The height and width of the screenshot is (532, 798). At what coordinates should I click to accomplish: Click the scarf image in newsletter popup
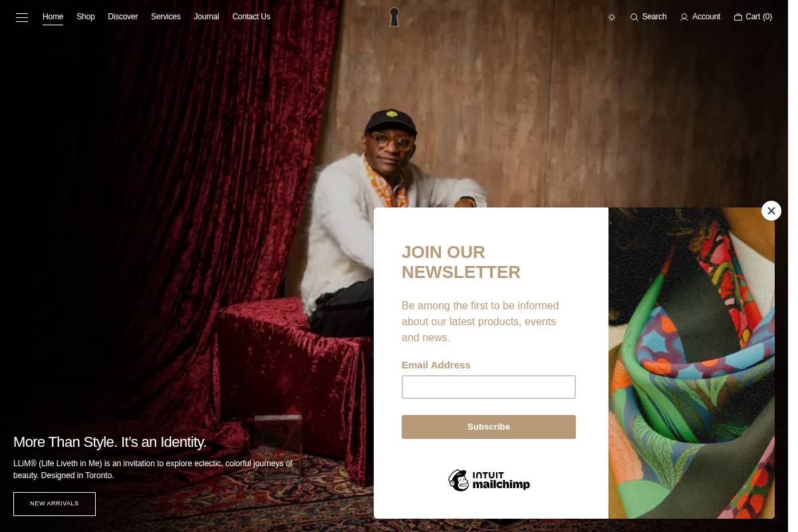692,363
